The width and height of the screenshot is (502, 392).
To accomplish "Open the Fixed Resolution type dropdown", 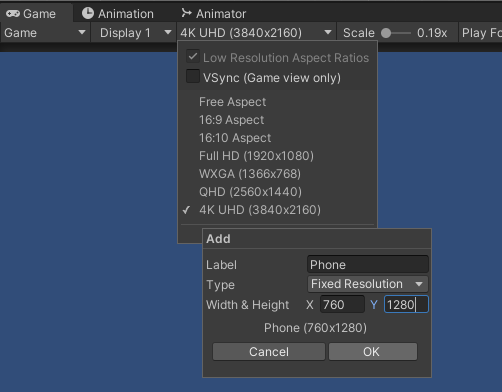I will (368, 284).
